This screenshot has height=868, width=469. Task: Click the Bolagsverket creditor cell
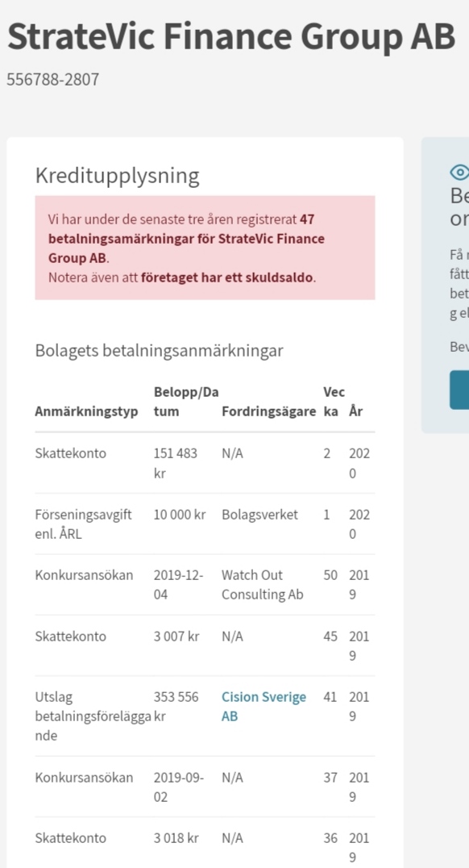tap(260, 515)
